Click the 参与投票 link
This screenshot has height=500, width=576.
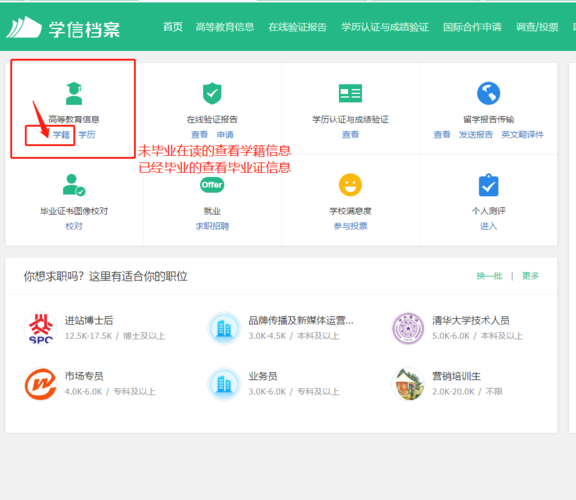[350, 226]
